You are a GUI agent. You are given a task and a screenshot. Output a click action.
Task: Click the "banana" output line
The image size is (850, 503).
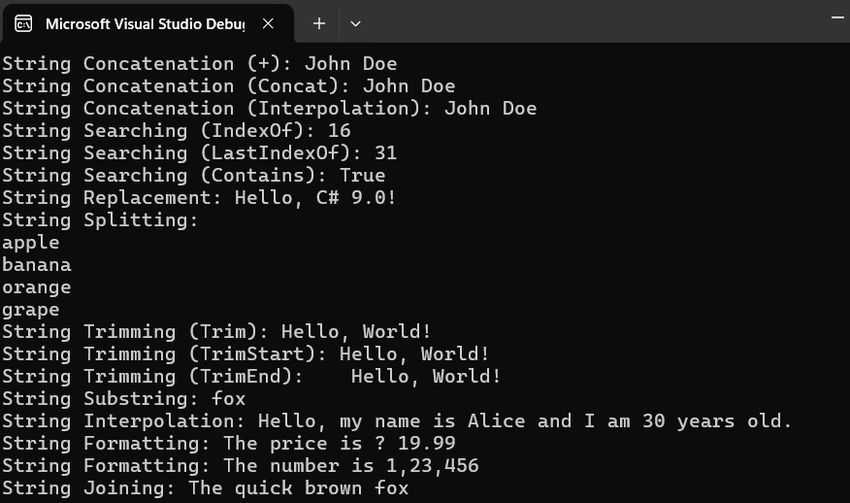37,265
